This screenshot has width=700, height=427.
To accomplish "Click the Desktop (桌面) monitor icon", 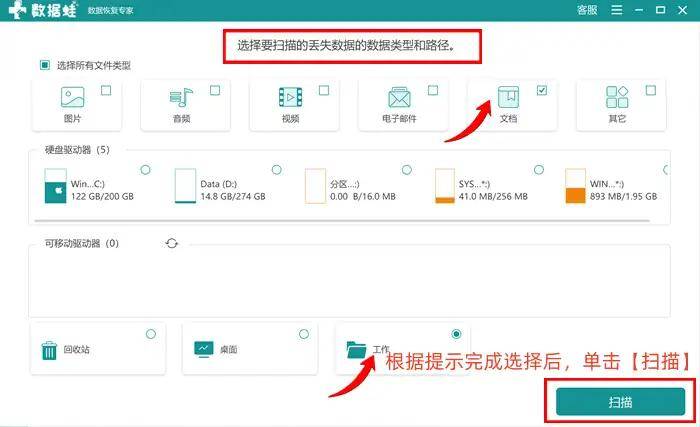I will 204,350.
